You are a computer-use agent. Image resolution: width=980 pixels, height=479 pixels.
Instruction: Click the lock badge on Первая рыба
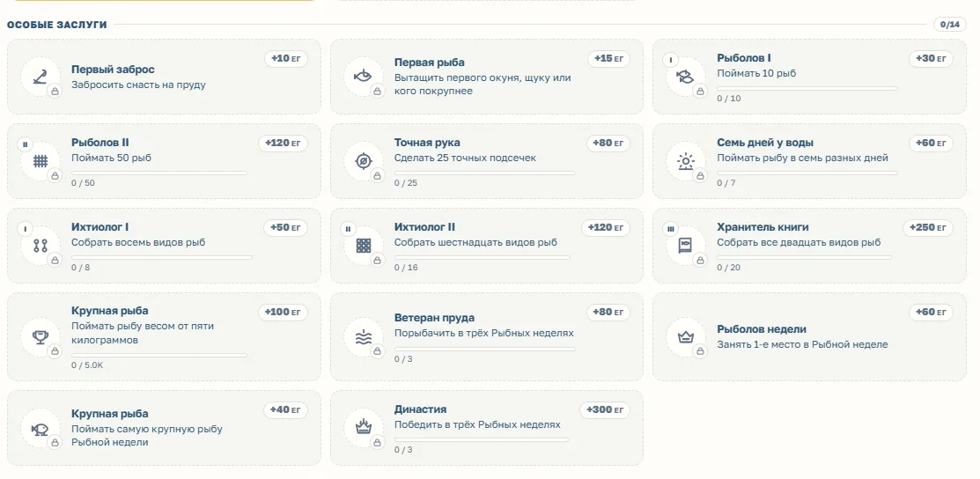click(x=377, y=92)
